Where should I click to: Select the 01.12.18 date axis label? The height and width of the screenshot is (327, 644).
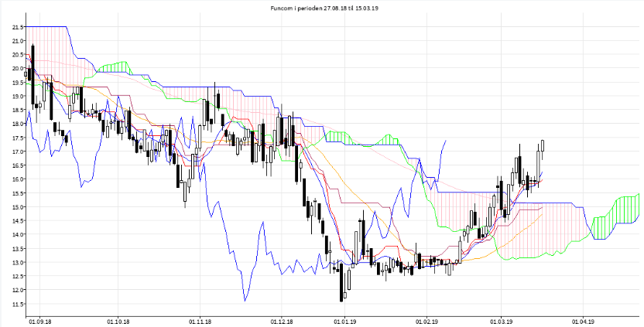point(281,322)
